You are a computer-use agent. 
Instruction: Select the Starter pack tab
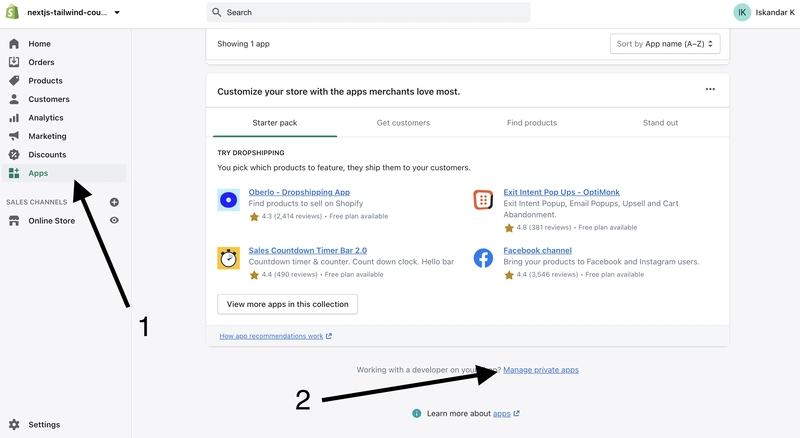click(x=274, y=123)
